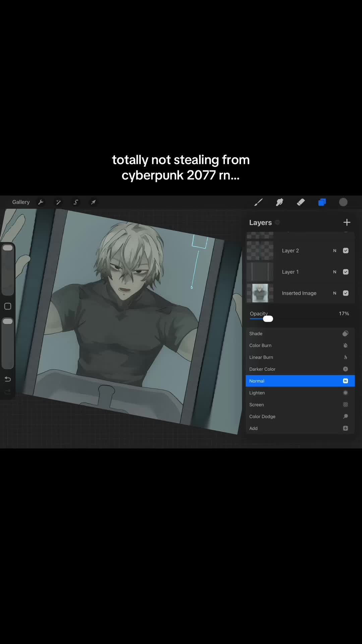The height and width of the screenshot is (644, 362).
Task: Choose the Shade blend mode
Action: coord(300,333)
